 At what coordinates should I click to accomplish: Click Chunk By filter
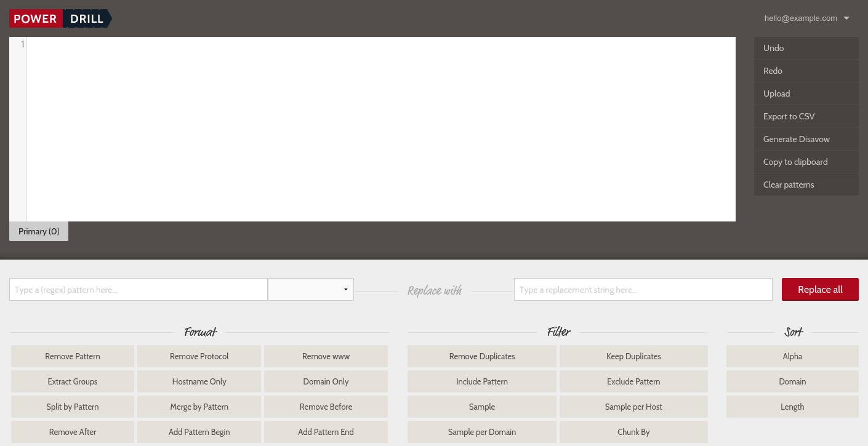click(x=633, y=432)
